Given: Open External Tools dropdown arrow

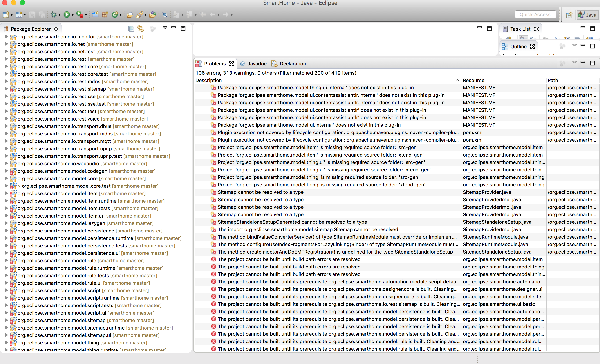Looking at the screenshot, I should [x=86, y=15].
